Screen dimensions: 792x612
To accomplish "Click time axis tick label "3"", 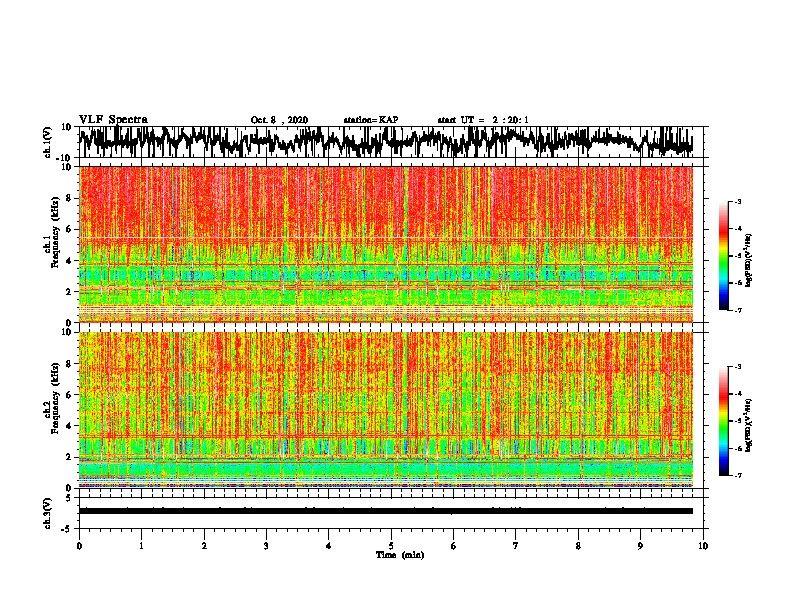I will point(266,546).
